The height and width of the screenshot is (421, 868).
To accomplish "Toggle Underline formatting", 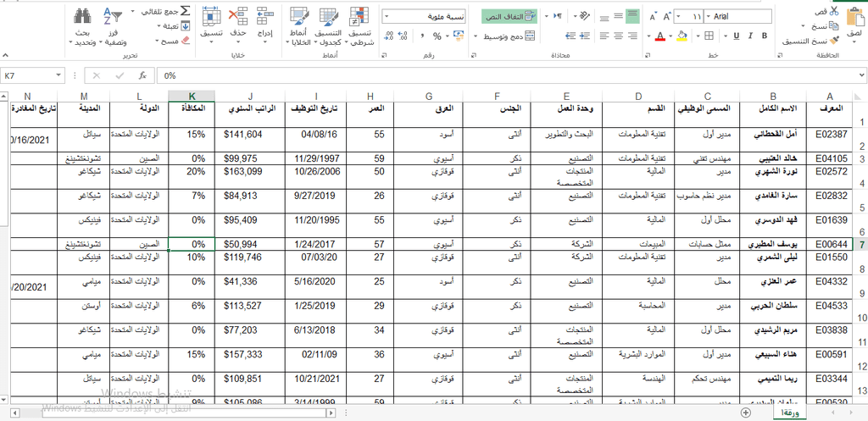I will (x=737, y=36).
